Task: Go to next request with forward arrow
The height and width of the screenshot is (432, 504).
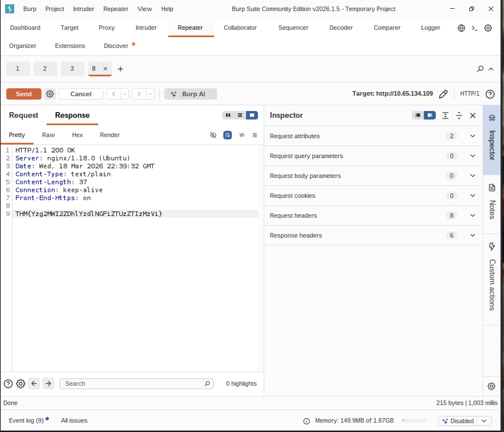Action: coord(139,94)
